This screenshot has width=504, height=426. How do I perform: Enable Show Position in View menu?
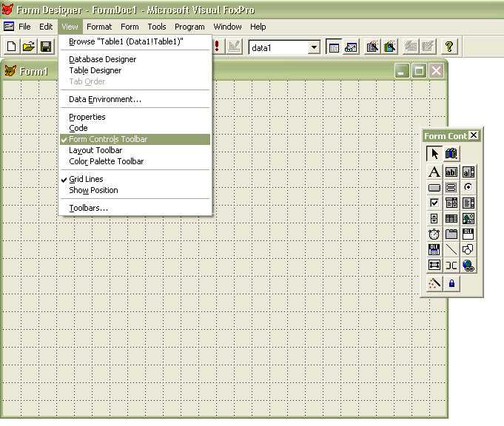[x=135, y=190]
